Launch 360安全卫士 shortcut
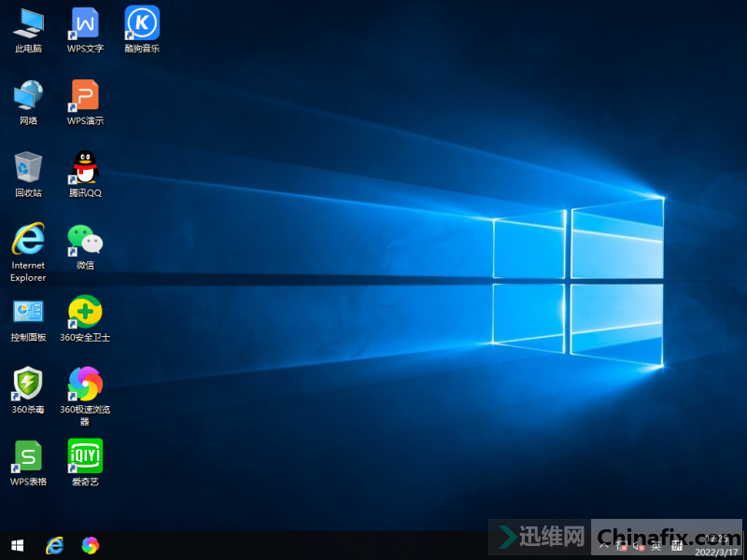747x560 pixels. (x=85, y=319)
